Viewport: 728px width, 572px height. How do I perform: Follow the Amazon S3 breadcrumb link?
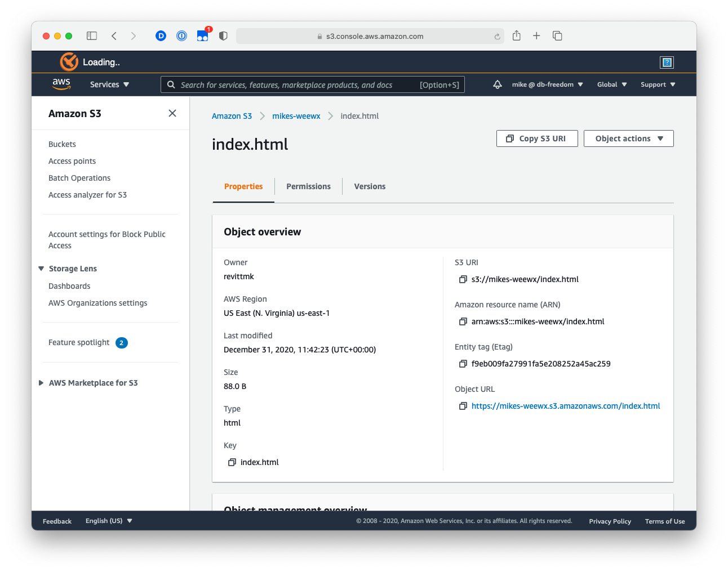pos(232,116)
